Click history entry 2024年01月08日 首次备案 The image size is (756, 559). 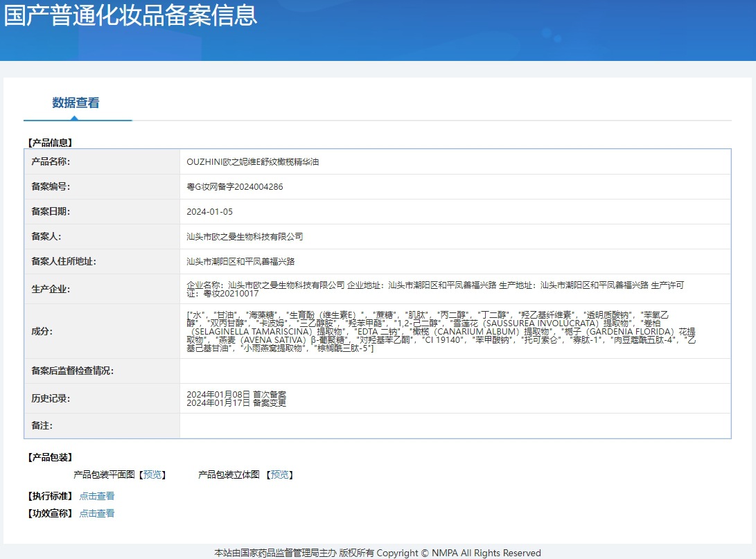(236, 395)
